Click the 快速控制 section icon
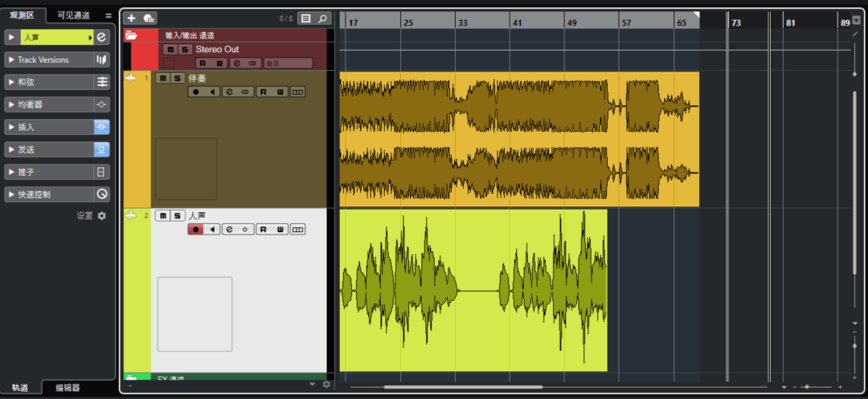Image resolution: width=868 pixels, height=399 pixels. tap(101, 194)
